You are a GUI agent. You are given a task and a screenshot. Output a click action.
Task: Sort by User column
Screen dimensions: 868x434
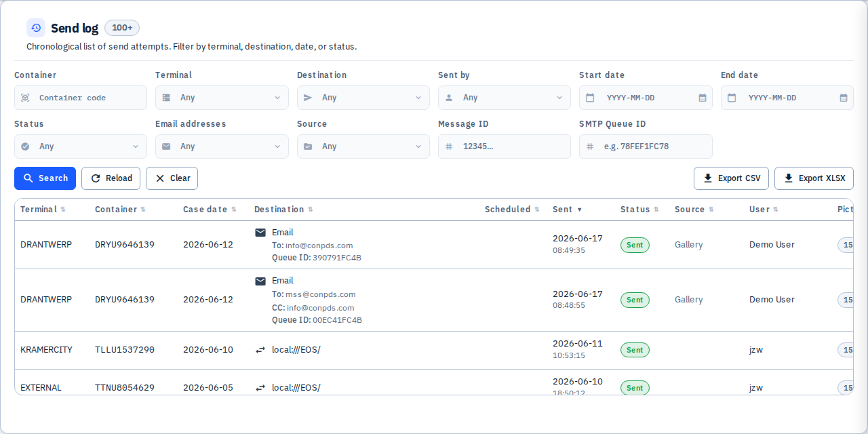coord(764,210)
